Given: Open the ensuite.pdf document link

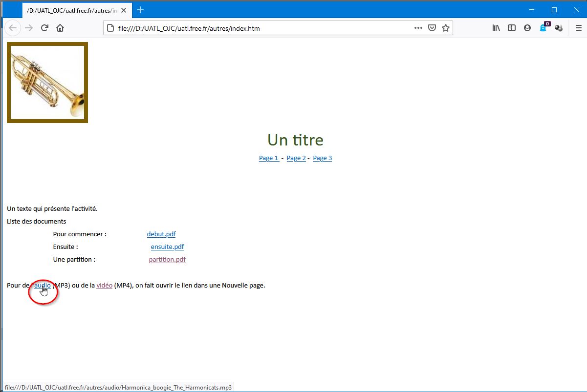Looking at the screenshot, I should point(167,247).
